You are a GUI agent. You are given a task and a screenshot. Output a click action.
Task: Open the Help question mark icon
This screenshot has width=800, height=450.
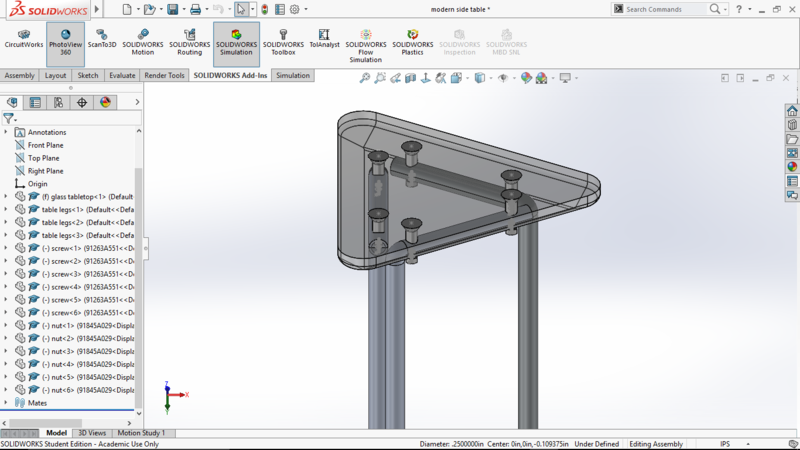pyautogui.click(x=739, y=9)
